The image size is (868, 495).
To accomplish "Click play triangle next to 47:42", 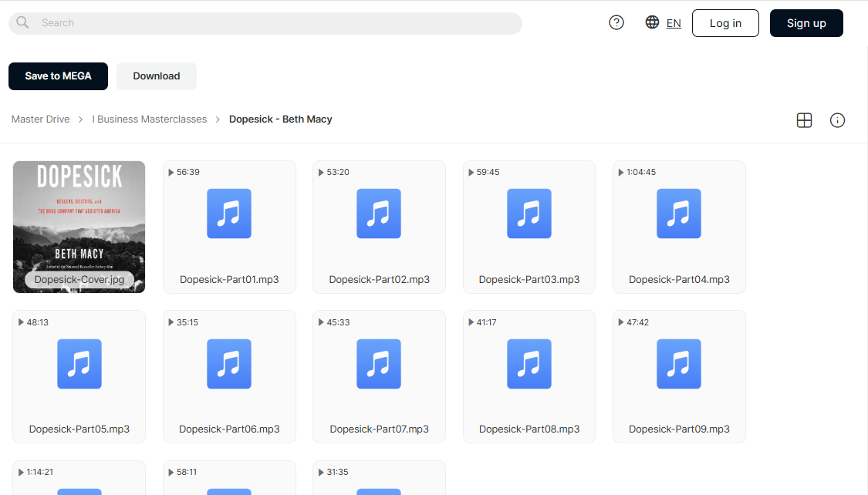I will click(x=621, y=322).
